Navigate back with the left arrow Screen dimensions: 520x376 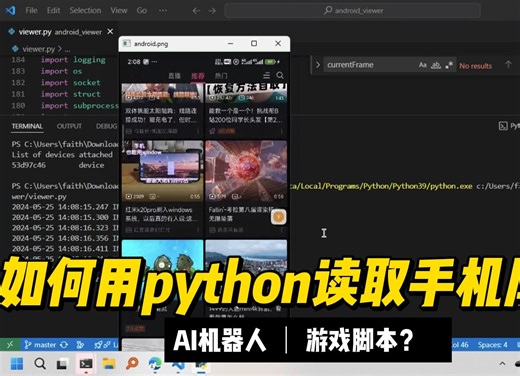(196, 11)
